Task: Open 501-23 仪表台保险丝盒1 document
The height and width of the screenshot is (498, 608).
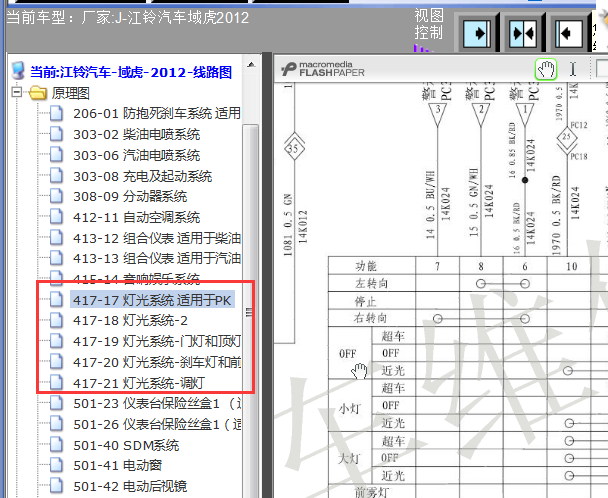Action: 156,403
